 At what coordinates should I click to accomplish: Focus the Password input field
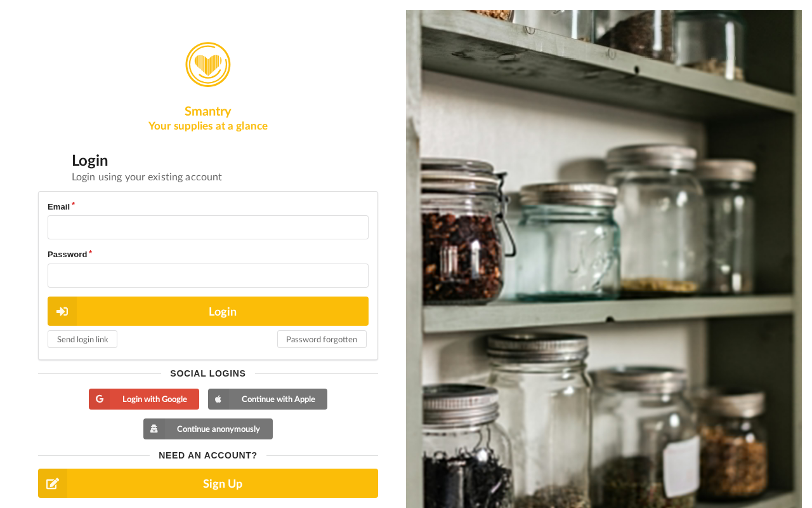coord(208,276)
